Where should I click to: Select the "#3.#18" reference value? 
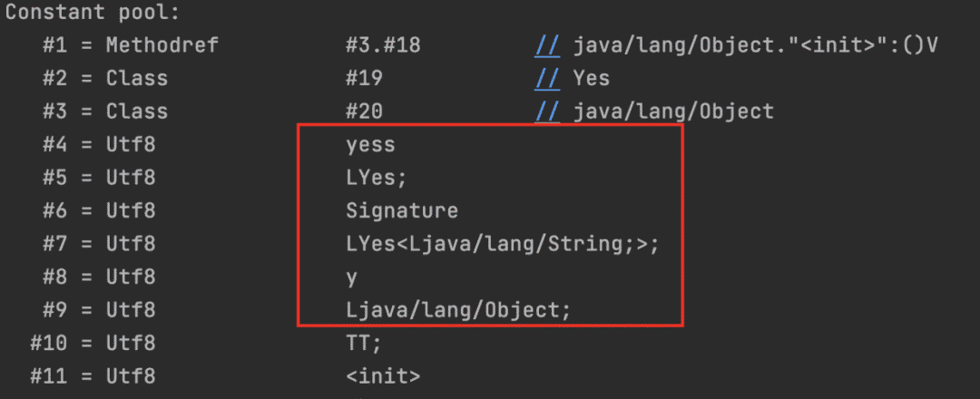tap(383, 45)
